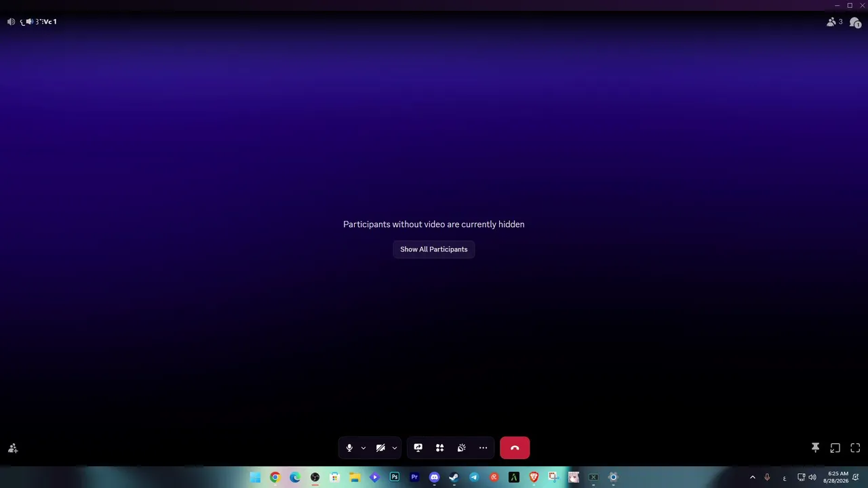Open Google Chrome from taskbar
The height and width of the screenshot is (488, 868).
coord(275,477)
